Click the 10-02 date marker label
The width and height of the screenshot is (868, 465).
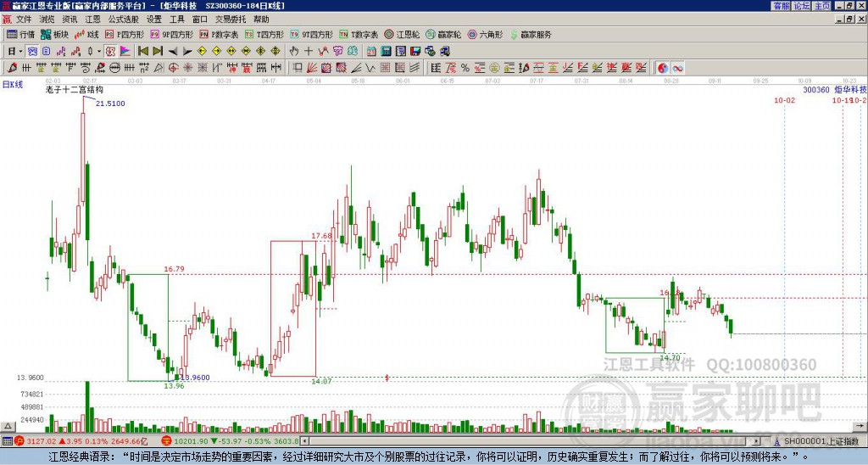click(x=784, y=100)
